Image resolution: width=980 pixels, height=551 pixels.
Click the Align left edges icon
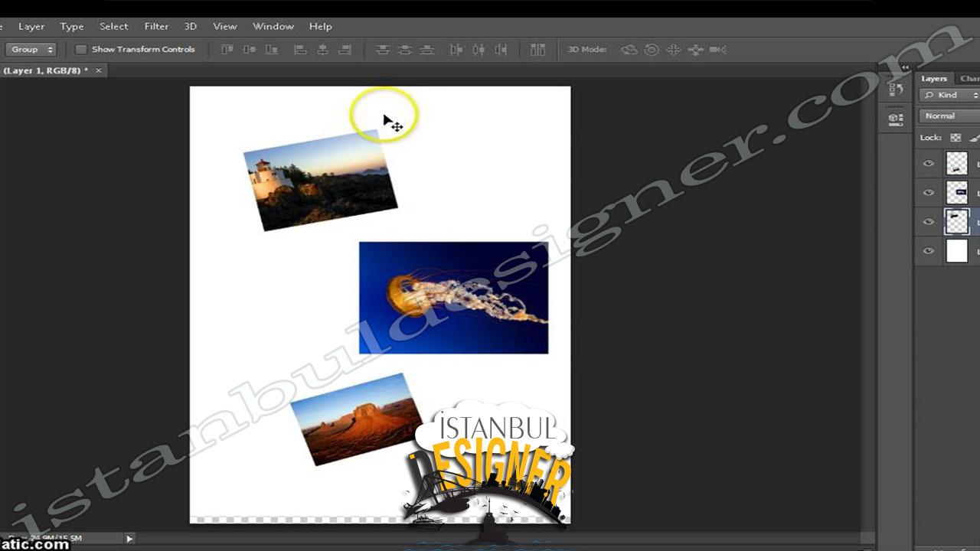[x=301, y=50]
